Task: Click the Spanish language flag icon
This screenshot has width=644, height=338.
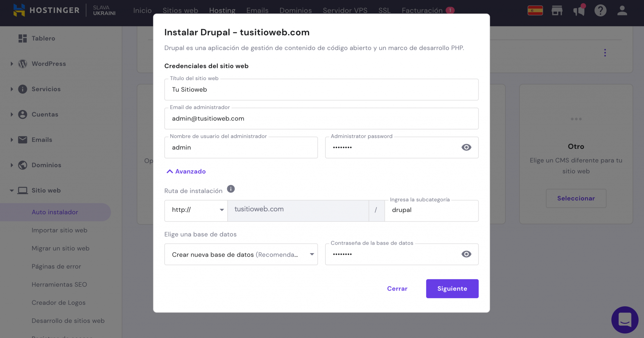Action: click(x=535, y=10)
